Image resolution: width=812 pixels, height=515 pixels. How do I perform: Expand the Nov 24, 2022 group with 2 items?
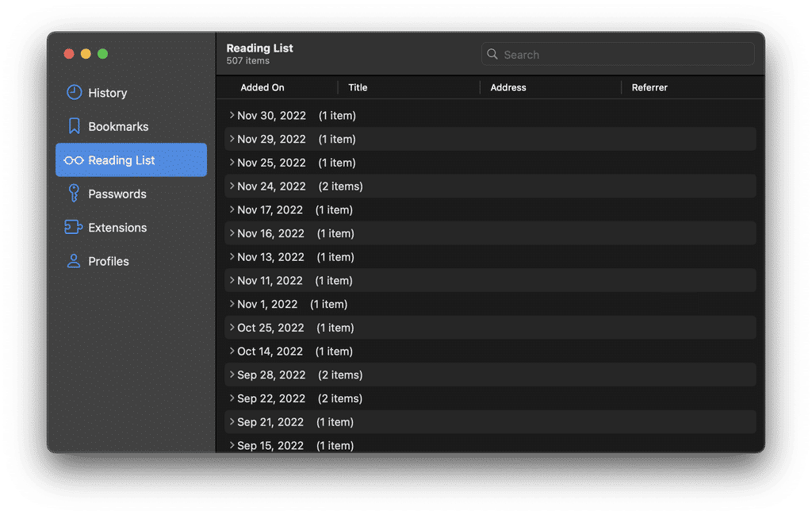(x=231, y=186)
